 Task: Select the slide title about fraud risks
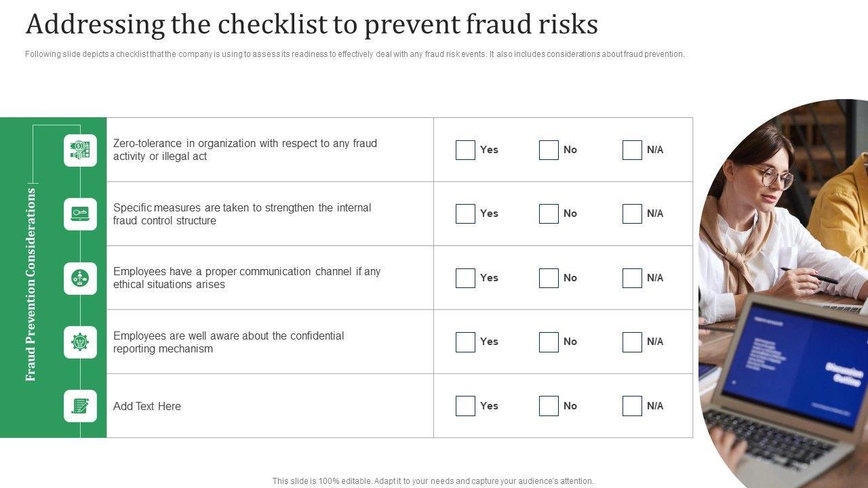tap(311, 24)
